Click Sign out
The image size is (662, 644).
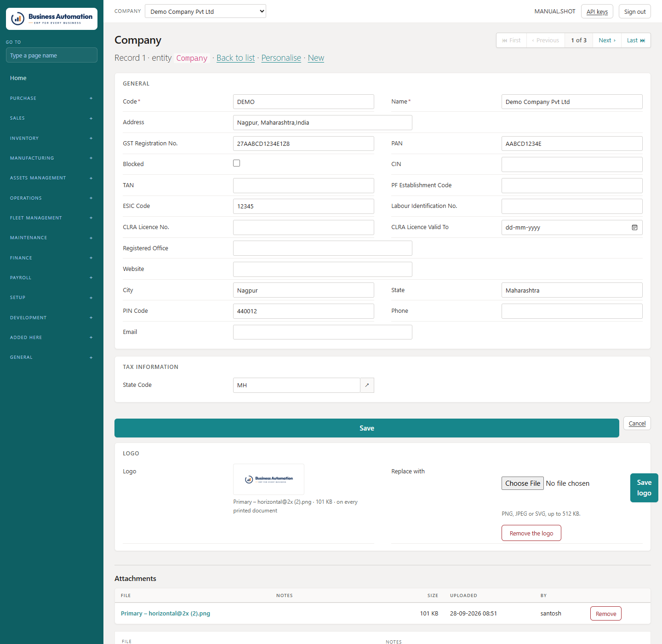coord(635,11)
